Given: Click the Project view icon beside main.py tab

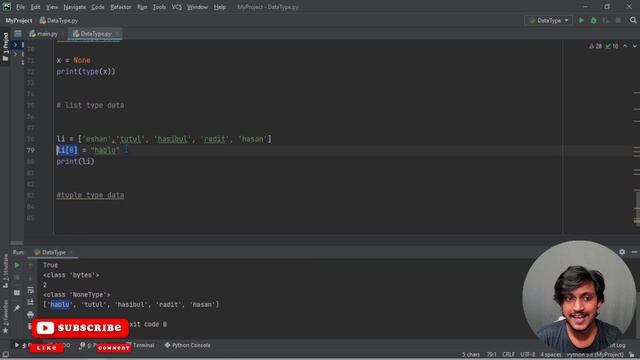Looking at the screenshot, I should (x=18, y=34).
